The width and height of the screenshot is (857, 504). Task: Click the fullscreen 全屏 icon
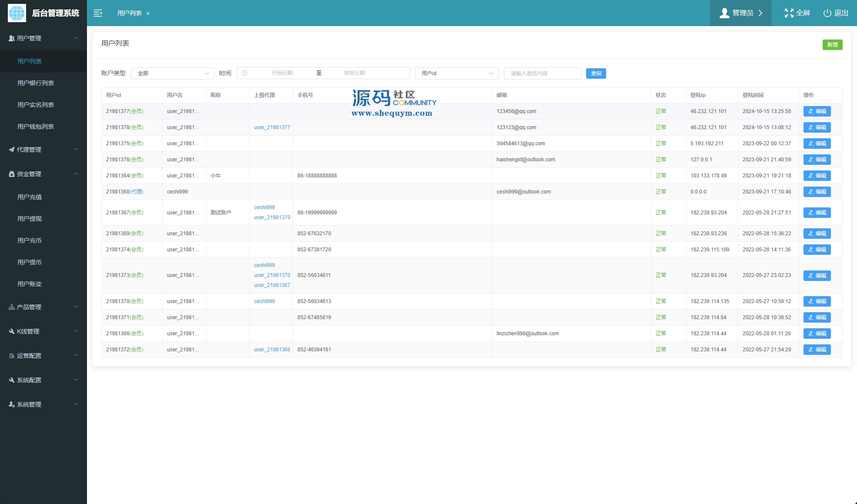click(789, 13)
